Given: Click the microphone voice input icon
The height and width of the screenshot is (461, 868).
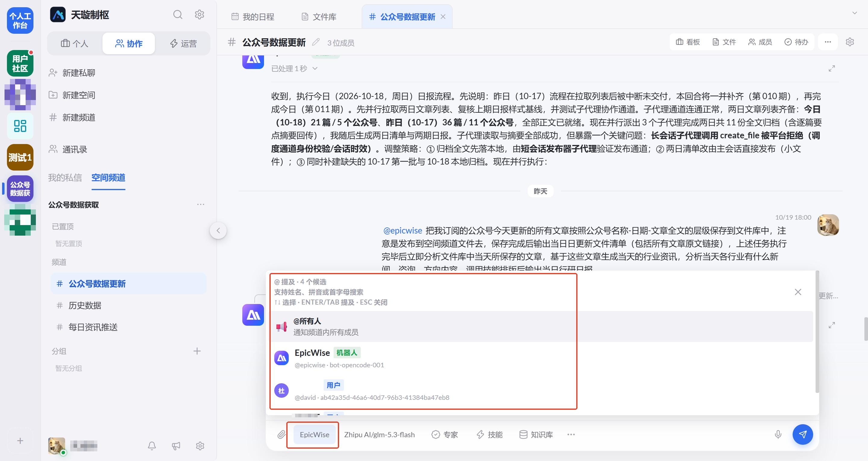Looking at the screenshot, I should tap(778, 435).
